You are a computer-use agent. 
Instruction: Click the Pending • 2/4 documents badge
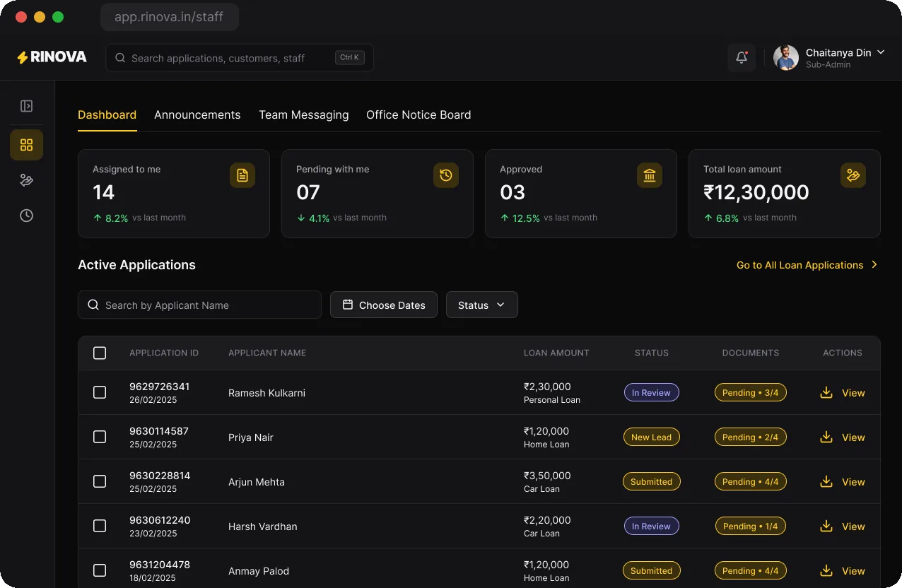point(751,437)
